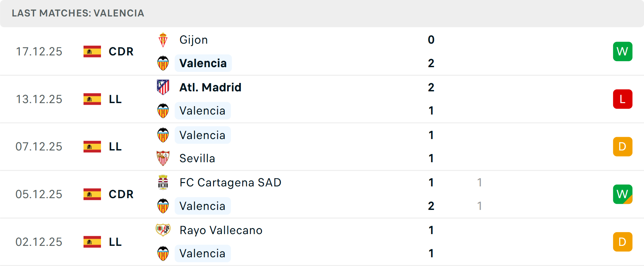
Task: Click the Last Matches: Valencia header
Action: coord(78,13)
